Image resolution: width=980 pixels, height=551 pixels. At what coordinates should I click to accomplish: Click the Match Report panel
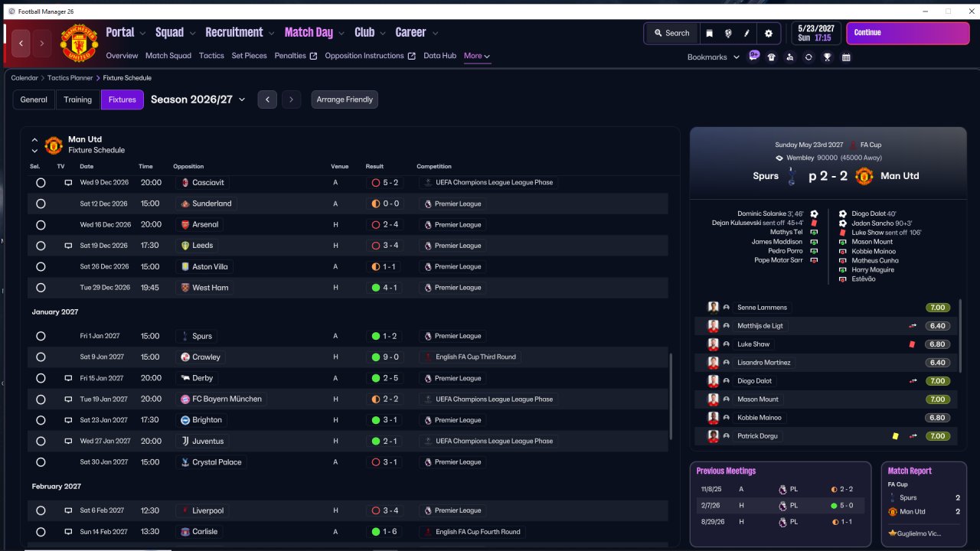point(923,504)
